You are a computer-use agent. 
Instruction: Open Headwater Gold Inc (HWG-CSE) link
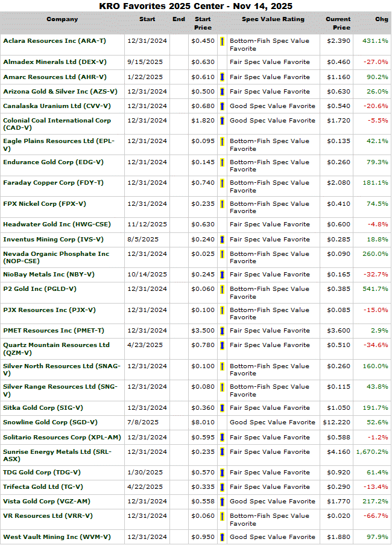pyautogui.click(x=57, y=224)
